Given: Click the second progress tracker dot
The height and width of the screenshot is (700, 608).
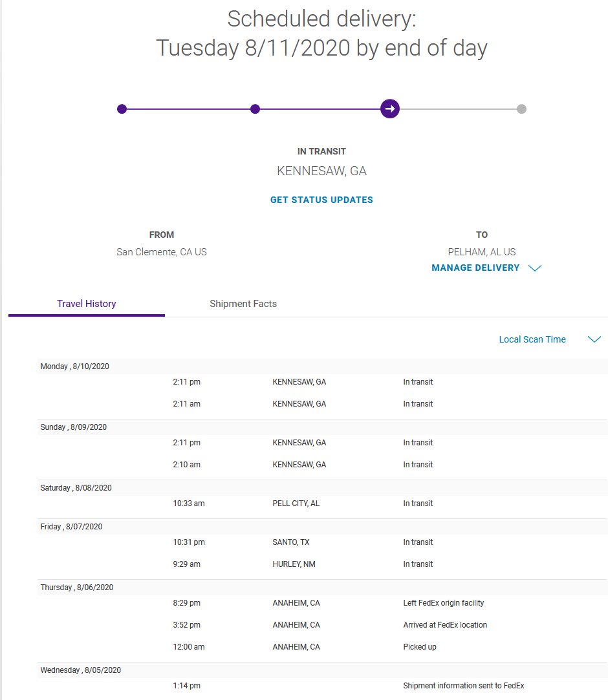Looking at the screenshot, I should point(255,109).
